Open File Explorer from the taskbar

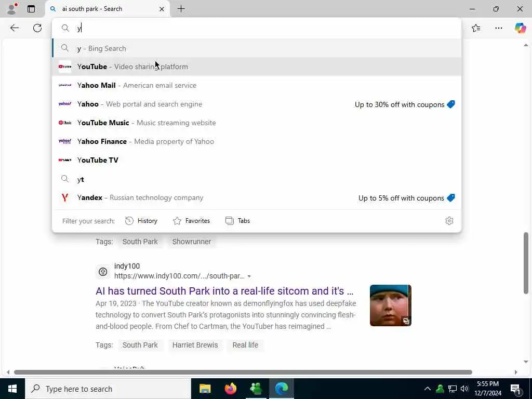[205, 389]
